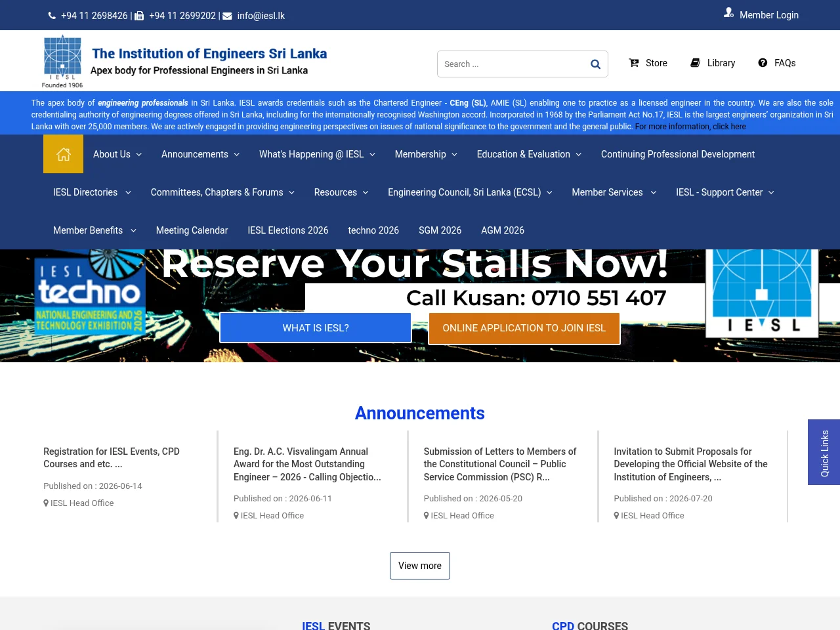The image size is (840, 630).
Task: Click location pin under Invitation to Submit Proposals
Action: (x=616, y=516)
